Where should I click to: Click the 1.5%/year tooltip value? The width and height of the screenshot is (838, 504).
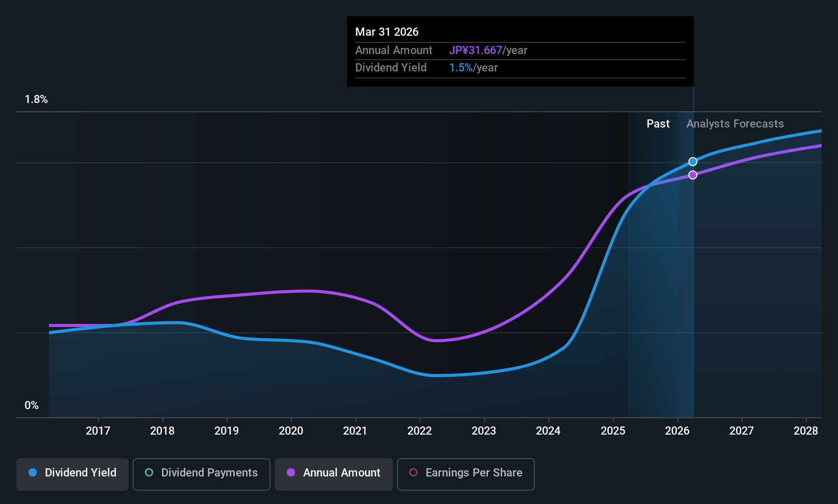point(473,68)
